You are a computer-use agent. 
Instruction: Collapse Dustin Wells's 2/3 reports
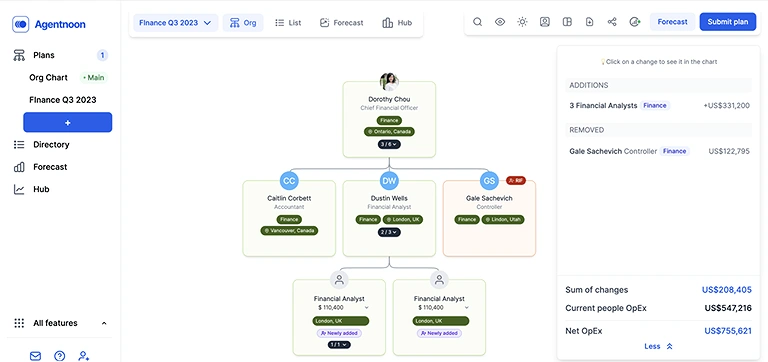tap(389, 232)
